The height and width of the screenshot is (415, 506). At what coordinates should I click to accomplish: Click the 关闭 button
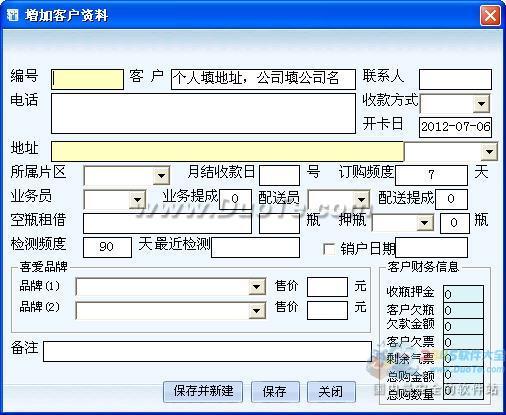(x=331, y=391)
